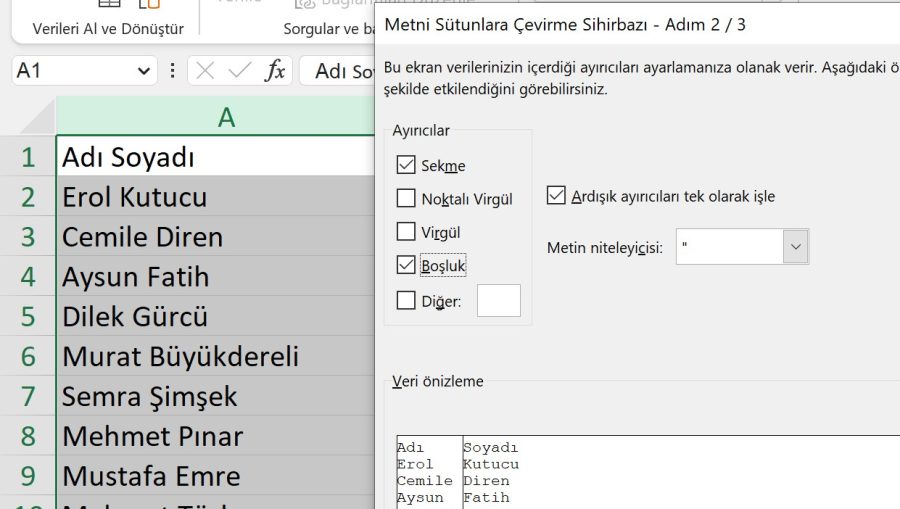This screenshot has height=509, width=900.
Task: Click the Insert Function fx icon
Action: tap(275, 71)
